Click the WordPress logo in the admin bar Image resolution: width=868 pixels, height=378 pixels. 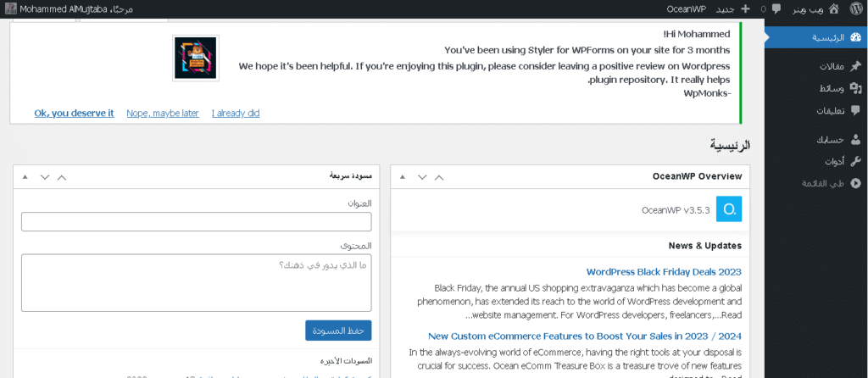[x=855, y=8]
